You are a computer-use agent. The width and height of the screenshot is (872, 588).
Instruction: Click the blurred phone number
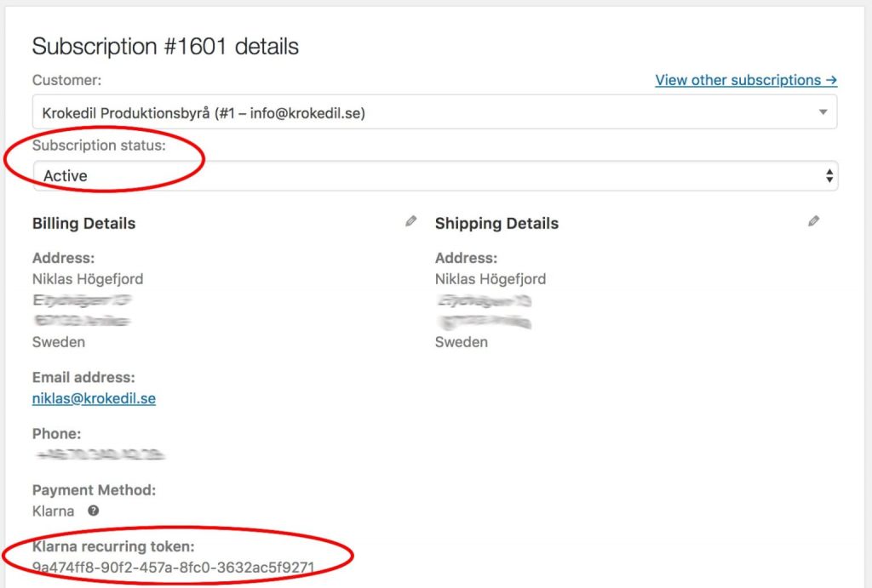coord(99,454)
